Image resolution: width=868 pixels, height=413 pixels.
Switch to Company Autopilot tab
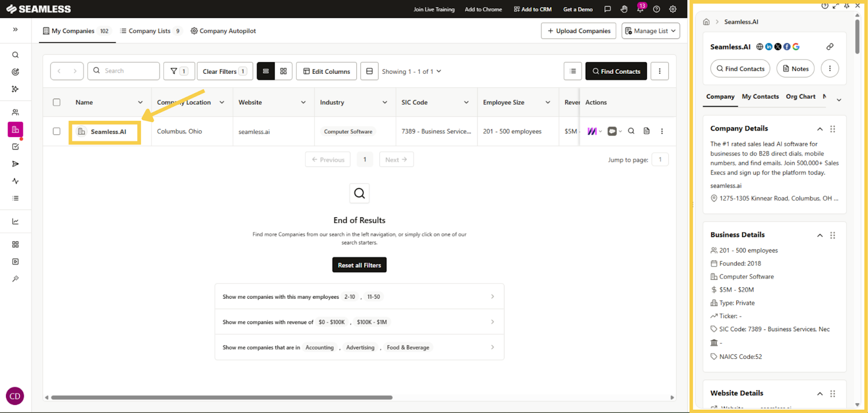(223, 31)
